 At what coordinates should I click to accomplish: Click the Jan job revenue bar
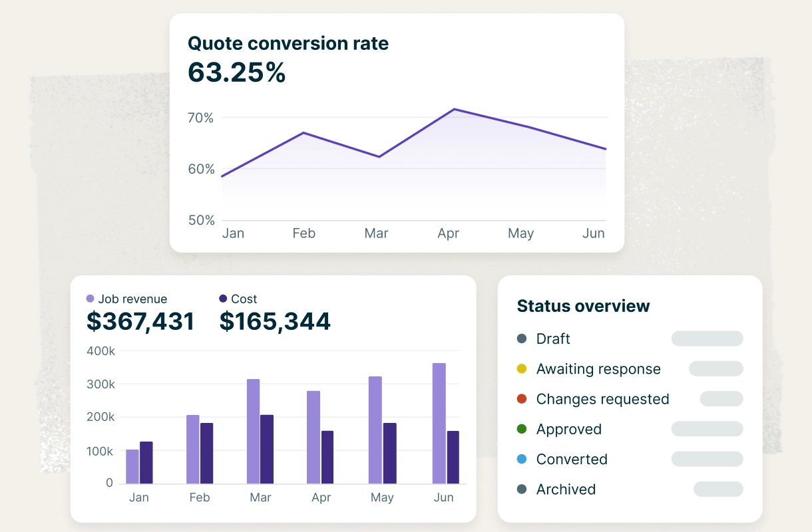pos(132,466)
